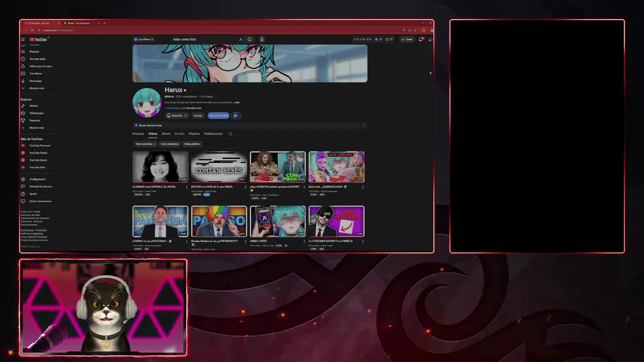Screen dimensions: 644x362
Task: Click the Harux channel avatar
Action: pyautogui.click(x=146, y=103)
